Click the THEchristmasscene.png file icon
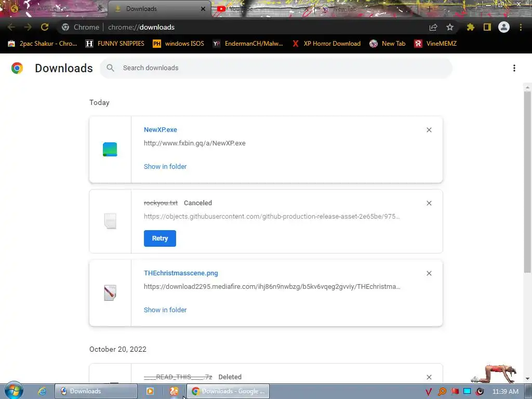532x399 pixels. pyautogui.click(x=110, y=292)
